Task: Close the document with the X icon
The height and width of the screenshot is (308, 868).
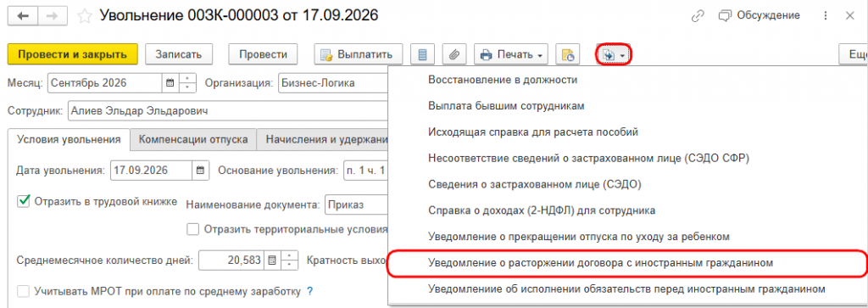Action: pos(849,16)
